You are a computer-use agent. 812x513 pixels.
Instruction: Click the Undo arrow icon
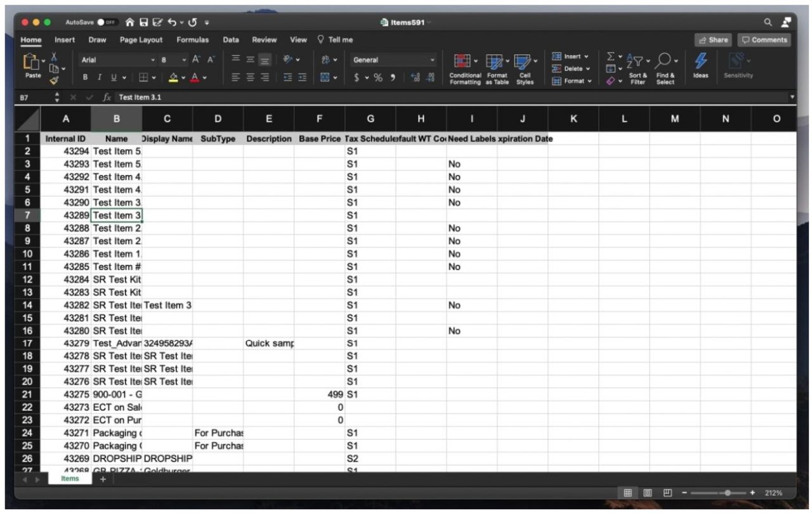172,22
